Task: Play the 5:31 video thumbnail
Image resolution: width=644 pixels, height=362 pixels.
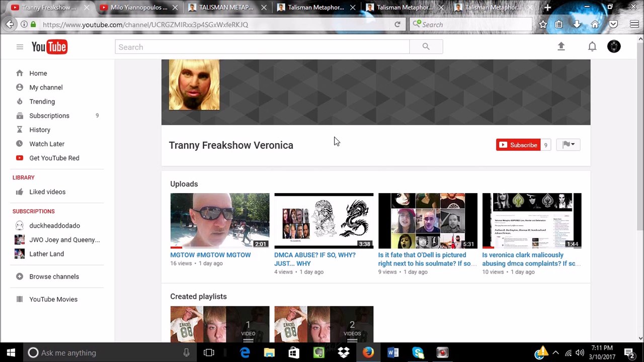Action: point(428,220)
